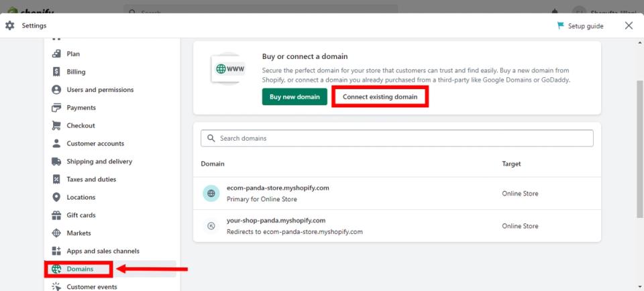Click the Locations pin icon
Screen dimensions: 644x291
tap(56, 197)
